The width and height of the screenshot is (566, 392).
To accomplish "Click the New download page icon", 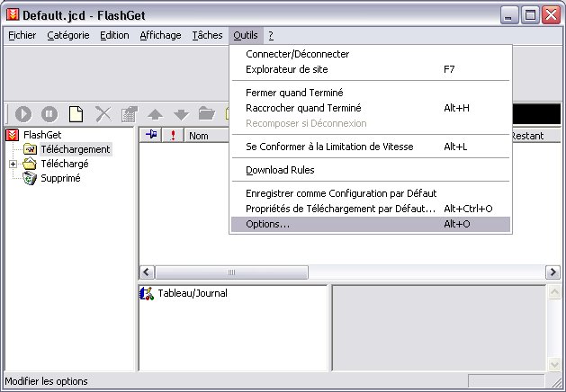I will point(76,114).
